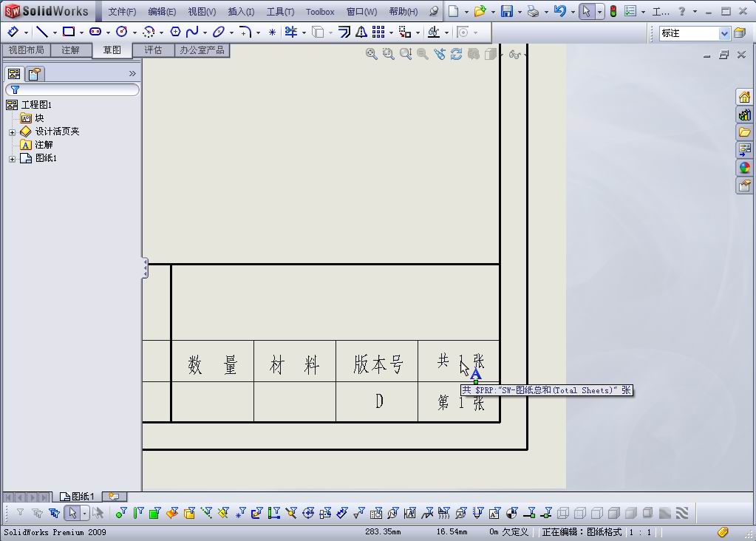Viewport: 756px width, 541px height.
Task: Toggle the Clear All Filters button
Action: coord(37,513)
